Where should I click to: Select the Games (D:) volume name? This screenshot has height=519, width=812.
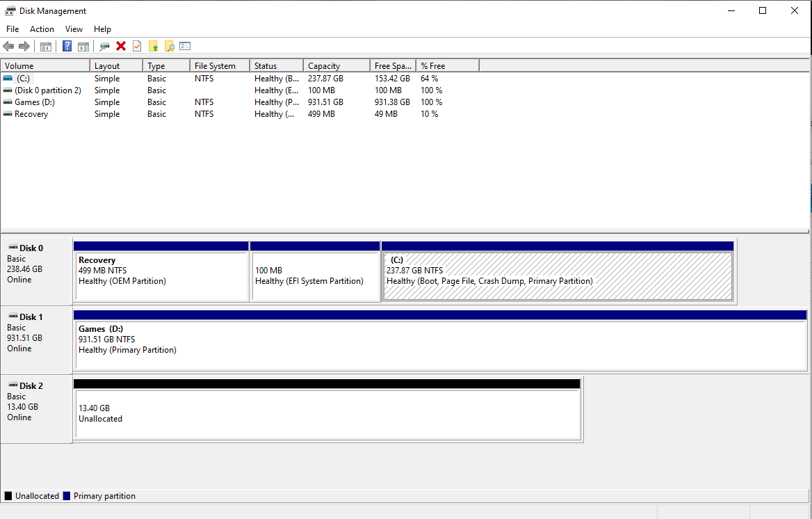point(35,102)
